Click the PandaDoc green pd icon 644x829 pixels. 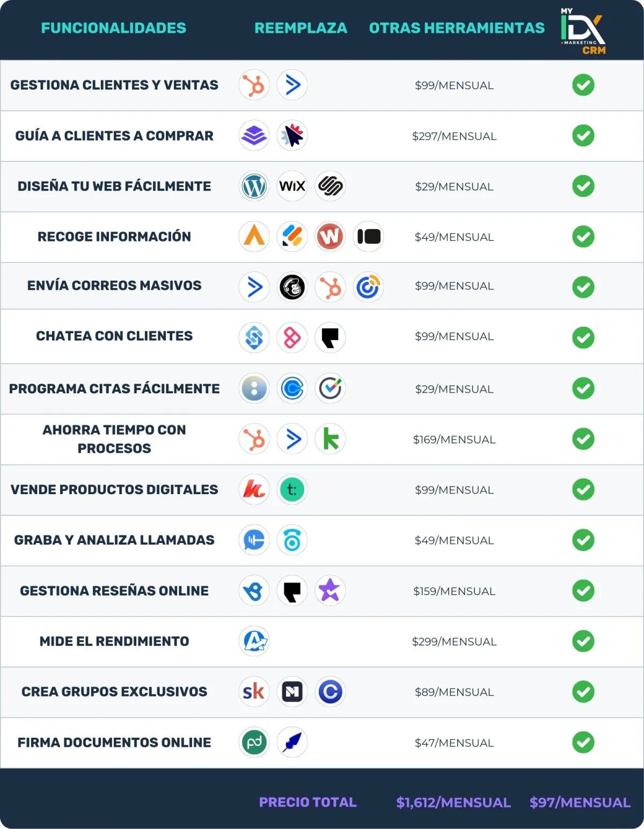(x=254, y=743)
